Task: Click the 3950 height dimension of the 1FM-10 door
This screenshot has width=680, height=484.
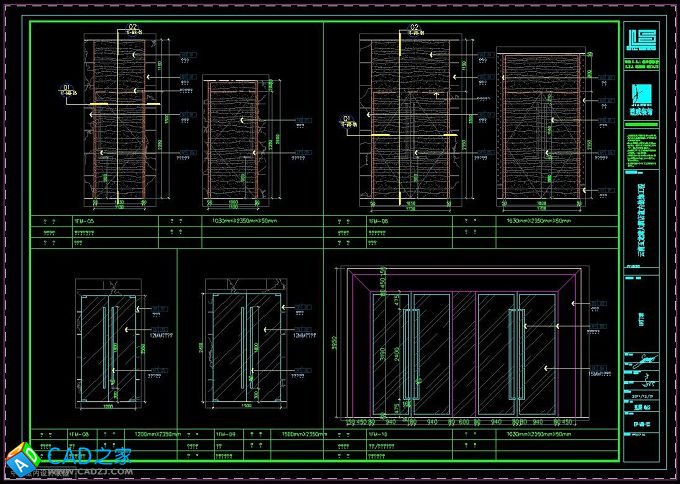Action: click(335, 342)
